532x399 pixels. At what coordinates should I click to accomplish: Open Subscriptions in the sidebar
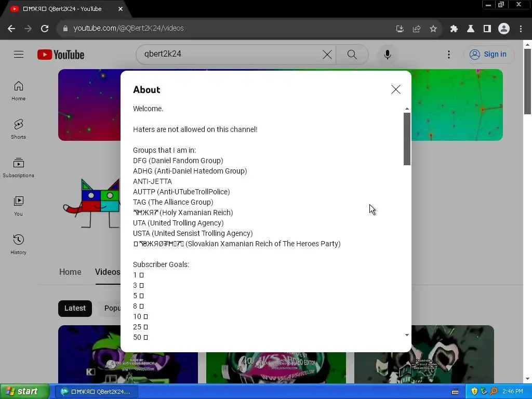(x=18, y=168)
